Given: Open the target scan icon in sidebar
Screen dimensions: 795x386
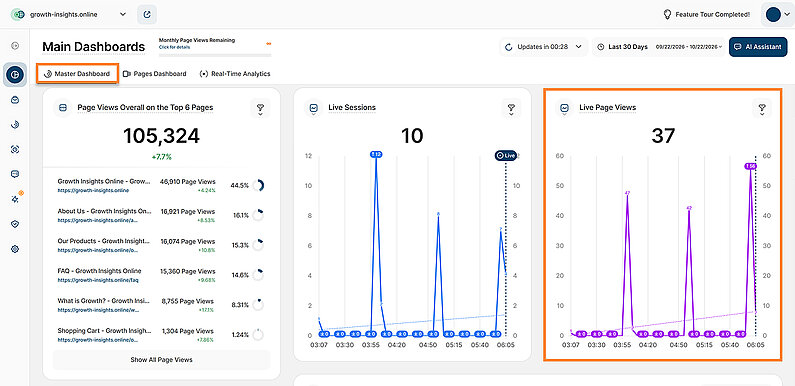Looking at the screenshot, I should coord(15,149).
